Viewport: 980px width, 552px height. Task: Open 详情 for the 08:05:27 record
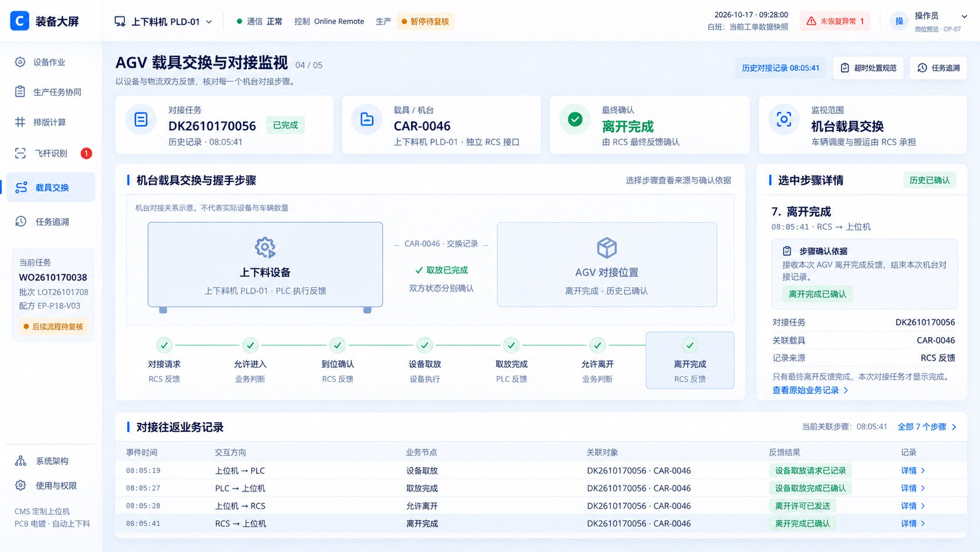tap(913, 488)
